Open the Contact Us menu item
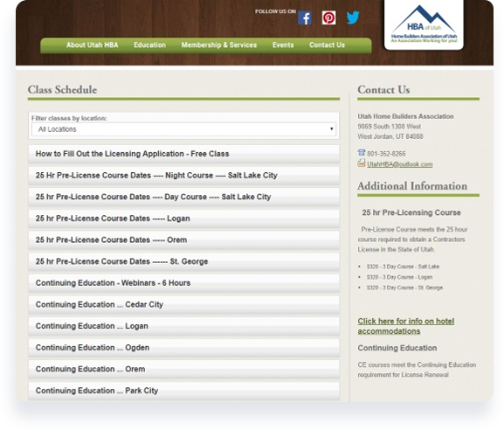Screen dimensions: 504x430 click(327, 45)
